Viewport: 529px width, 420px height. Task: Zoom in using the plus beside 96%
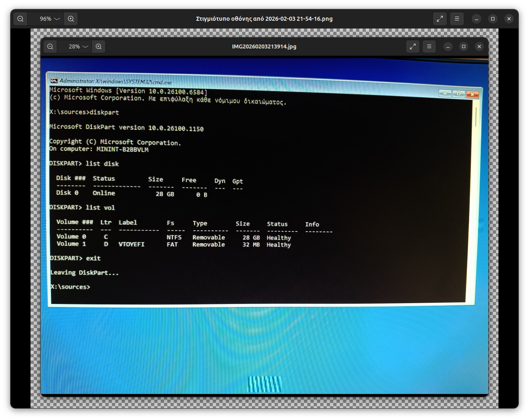click(71, 19)
